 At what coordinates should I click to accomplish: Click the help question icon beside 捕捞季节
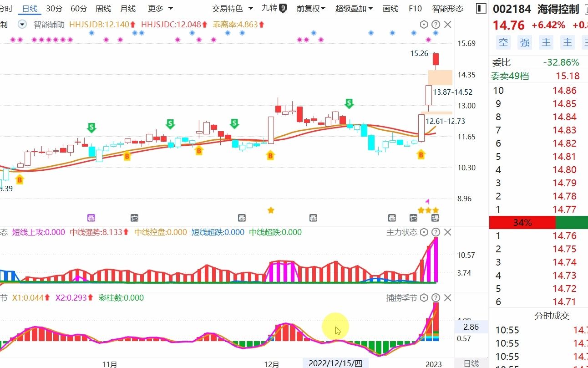coord(436,298)
